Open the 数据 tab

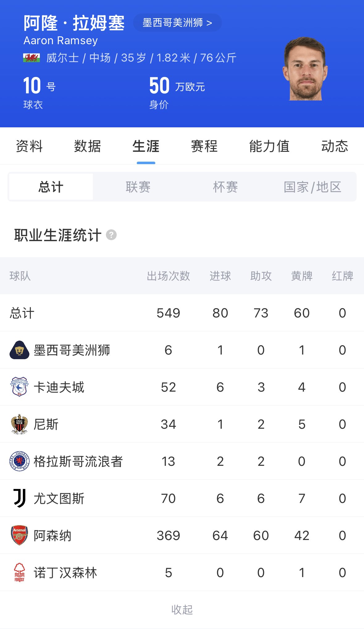pyautogui.click(x=87, y=146)
